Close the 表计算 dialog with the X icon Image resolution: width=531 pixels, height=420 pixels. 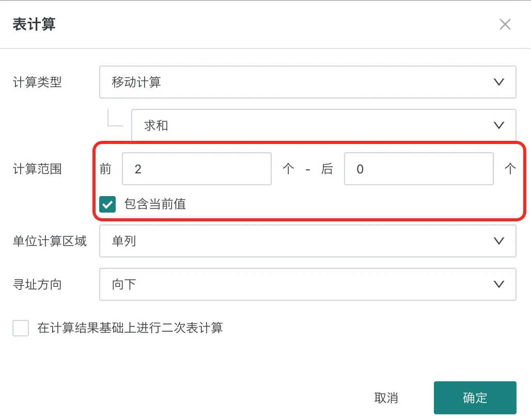pyautogui.click(x=505, y=24)
